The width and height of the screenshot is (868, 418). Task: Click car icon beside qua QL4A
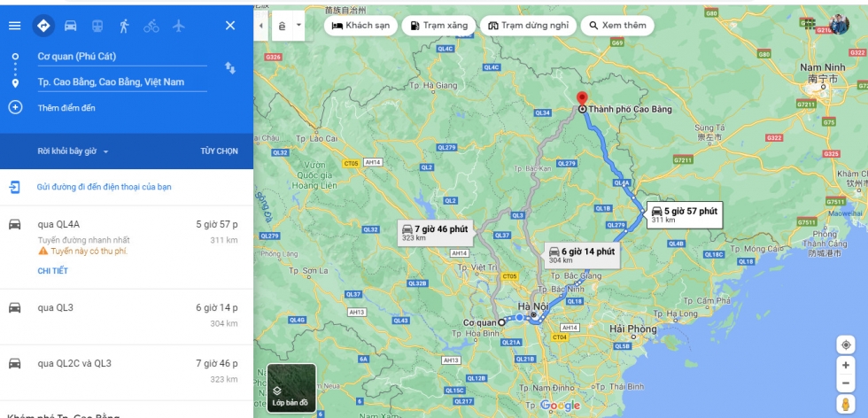(x=15, y=224)
